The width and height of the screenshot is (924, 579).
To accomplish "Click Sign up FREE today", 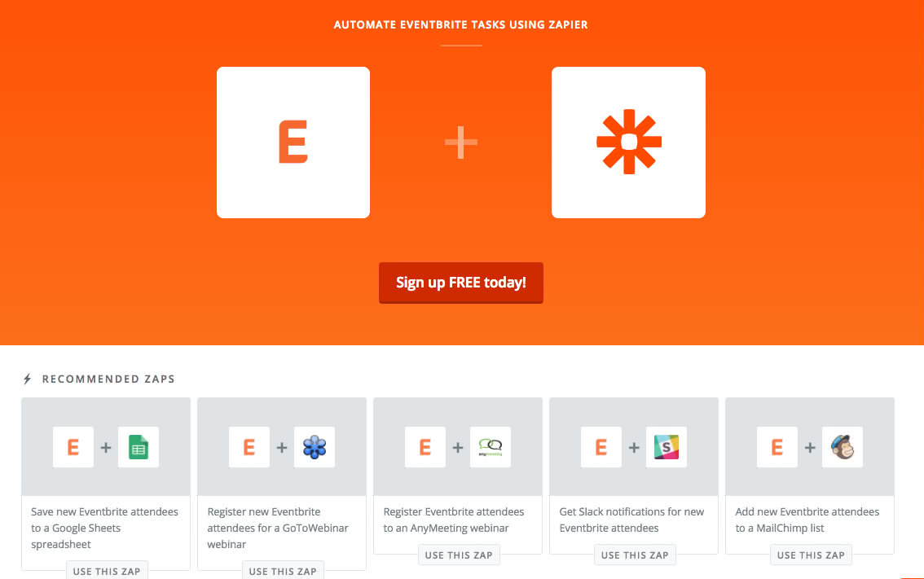I will 460,283.
